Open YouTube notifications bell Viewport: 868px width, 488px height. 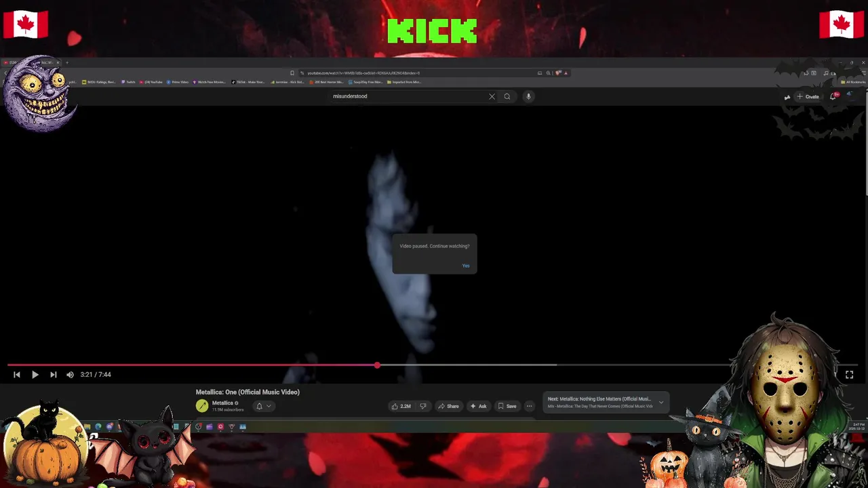(833, 96)
